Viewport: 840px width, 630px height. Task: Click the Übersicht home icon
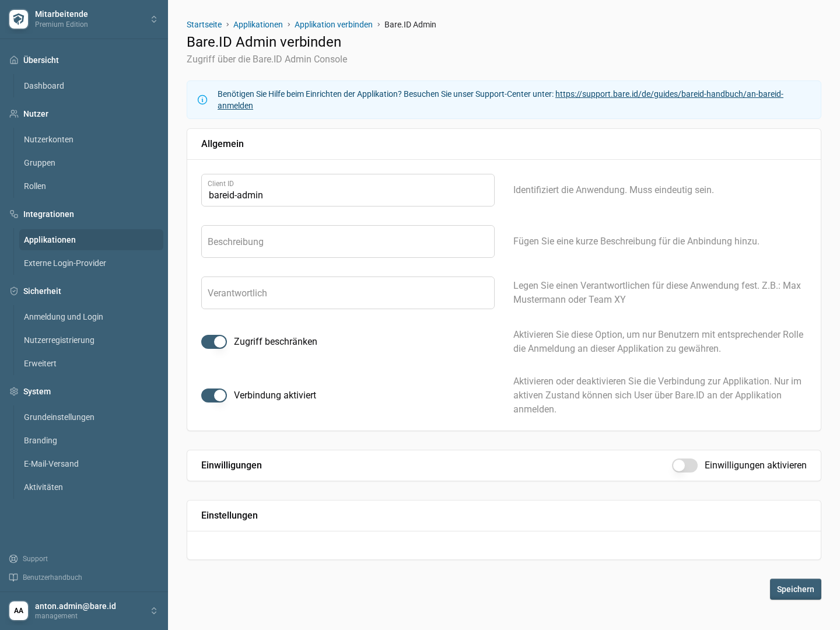[14, 60]
